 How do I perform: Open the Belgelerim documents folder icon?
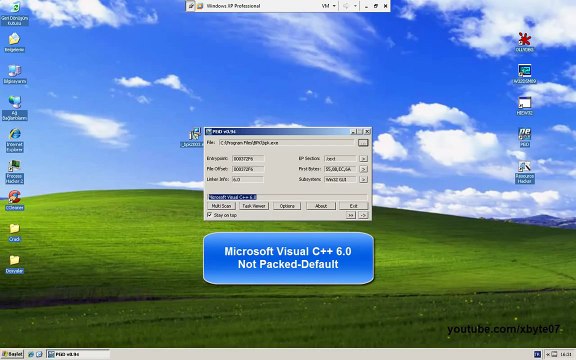(x=14, y=42)
